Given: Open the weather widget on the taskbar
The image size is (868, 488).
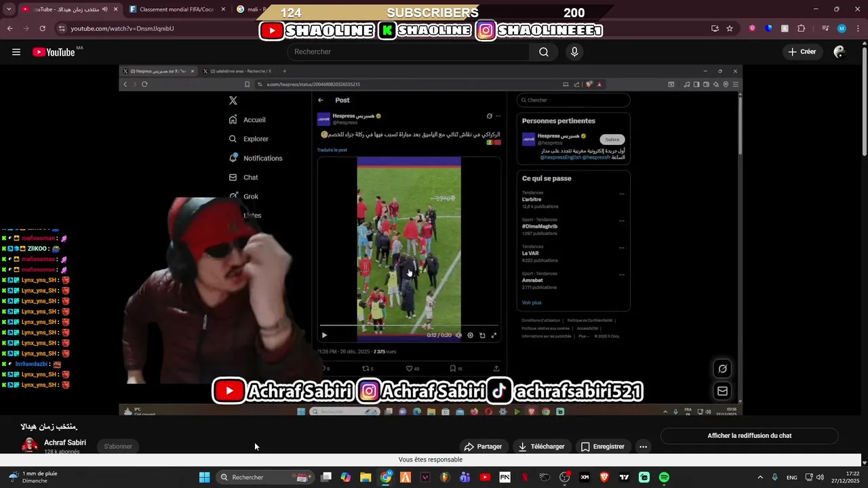Looking at the screenshot, I should click(x=33, y=477).
